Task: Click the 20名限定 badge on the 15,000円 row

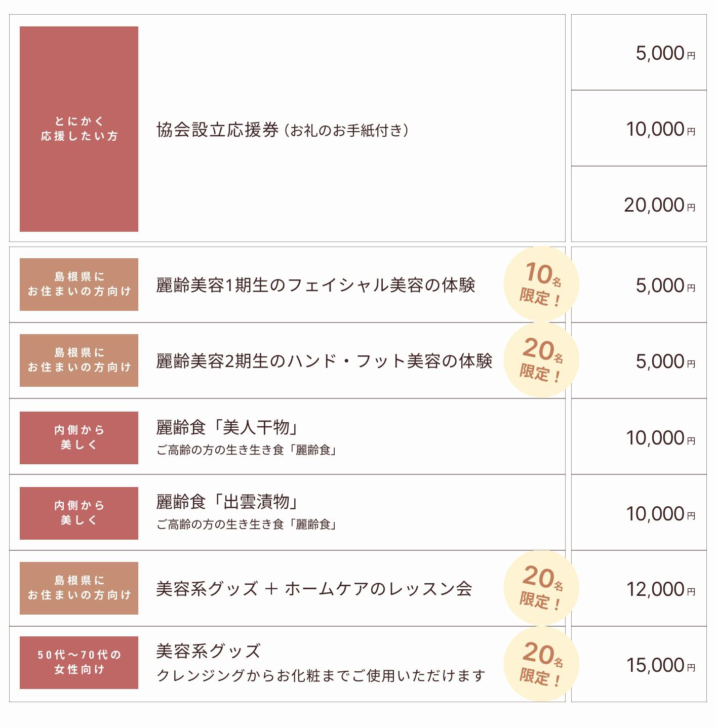Action: click(541, 664)
